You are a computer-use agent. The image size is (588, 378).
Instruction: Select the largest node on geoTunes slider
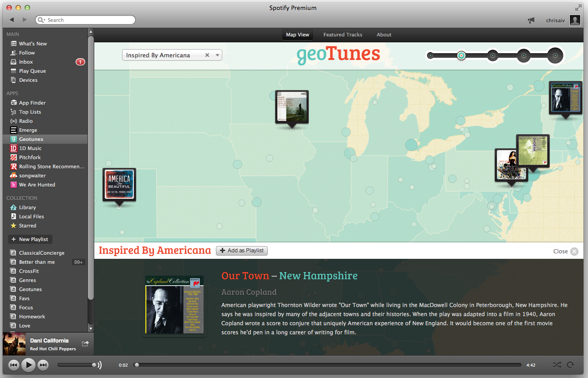pos(555,55)
